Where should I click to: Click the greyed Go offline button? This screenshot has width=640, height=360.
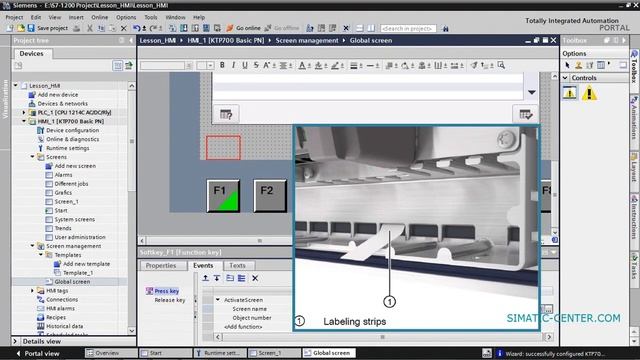pos(282,28)
